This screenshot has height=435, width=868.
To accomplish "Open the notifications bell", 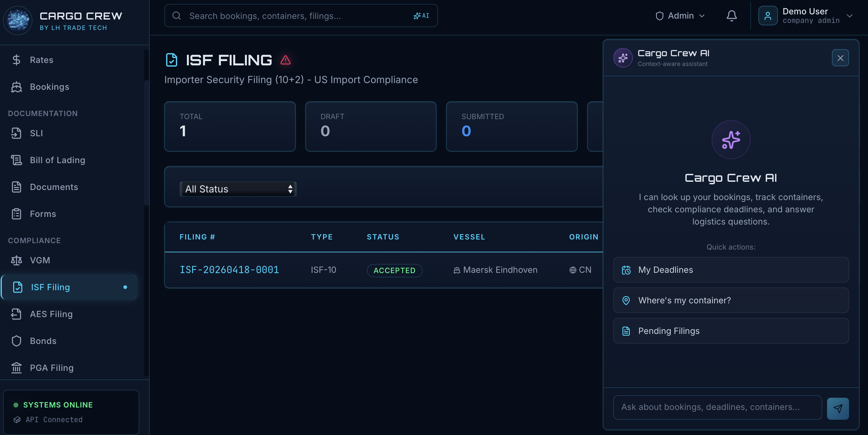I will 731,16.
